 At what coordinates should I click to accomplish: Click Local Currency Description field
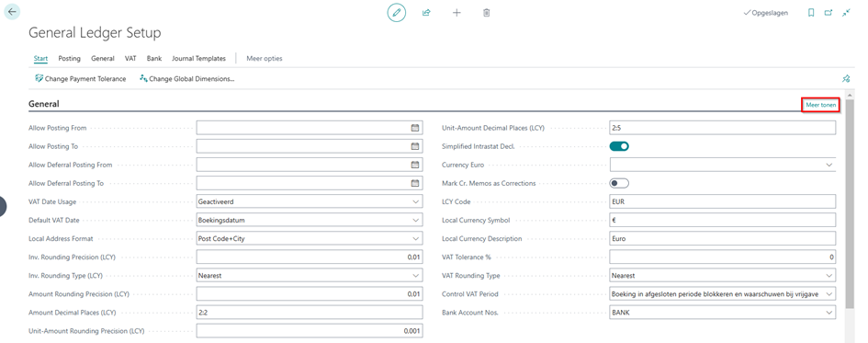722,239
